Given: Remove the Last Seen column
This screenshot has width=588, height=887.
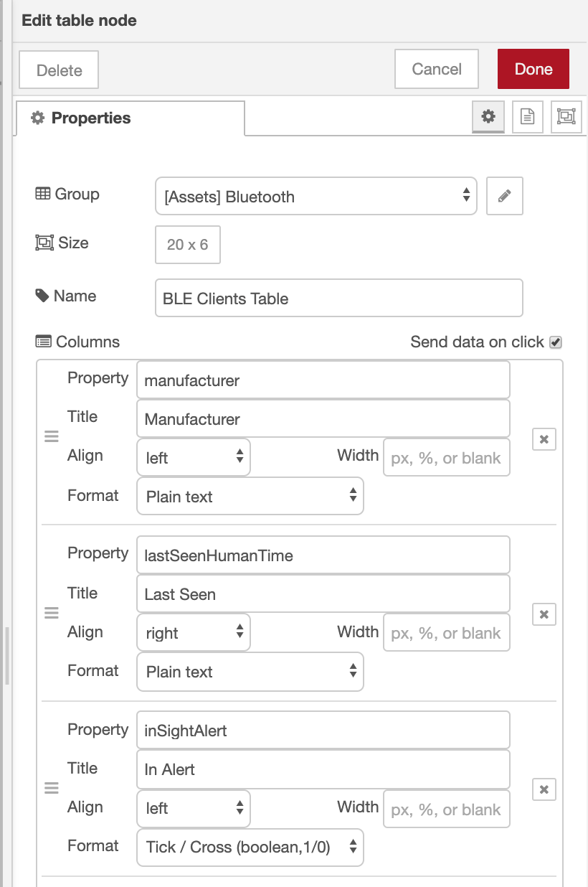Looking at the screenshot, I should point(544,614).
